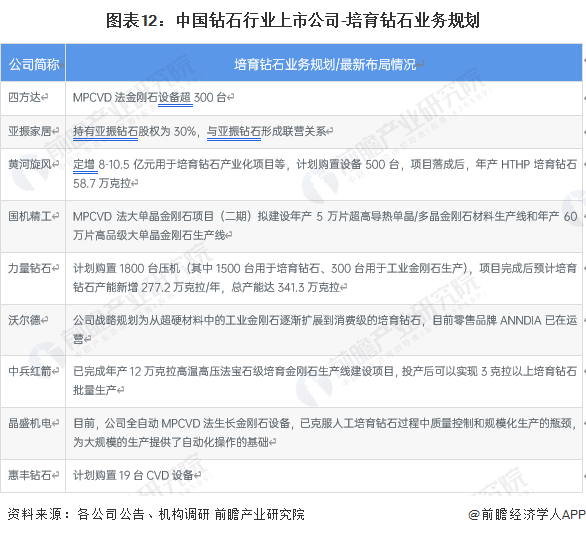Click the 为大规模的生产提供了自动化操作的基础 line
The width and height of the screenshot is (586, 535).
coord(171,442)
